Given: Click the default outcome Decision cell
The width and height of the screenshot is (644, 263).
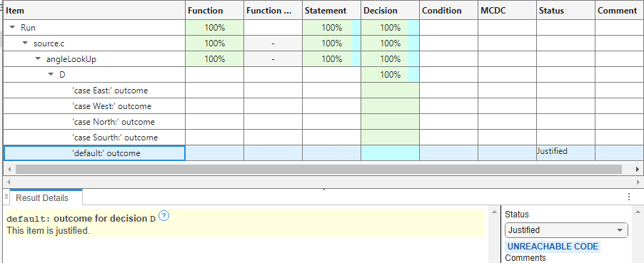Looking at the screenshot, I should pos(390,153).
